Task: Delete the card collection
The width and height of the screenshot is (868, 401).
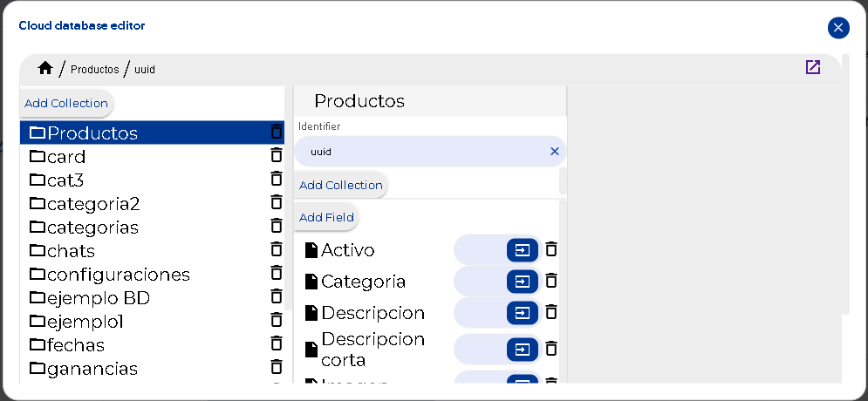Action: tap(277, 155)
